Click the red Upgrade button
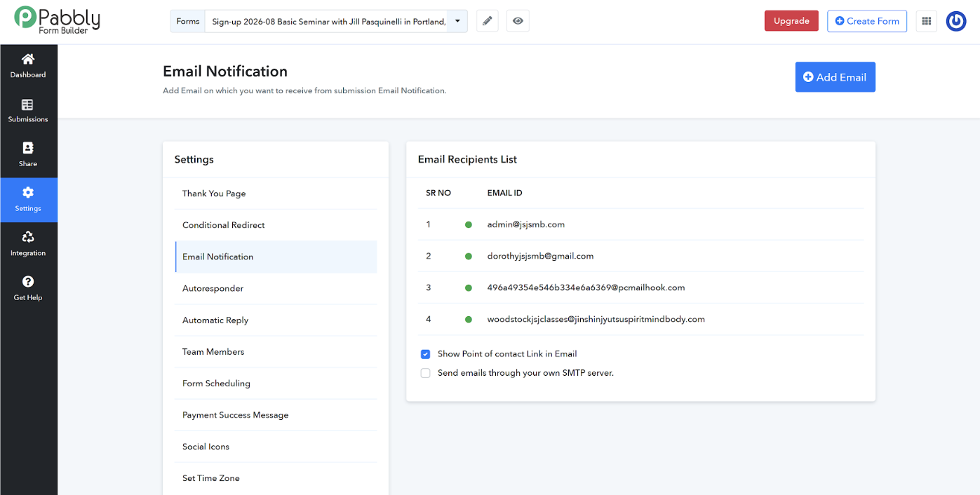Screen dimensions: 980x495 tap(791, 21)
